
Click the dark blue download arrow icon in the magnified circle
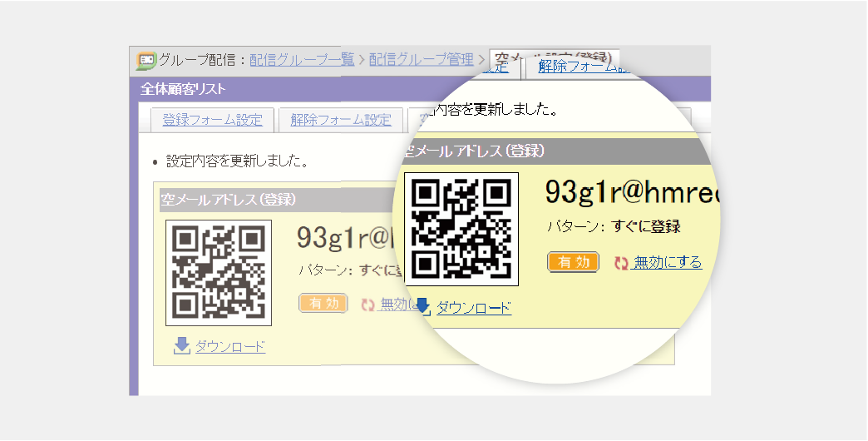point(423,307)
